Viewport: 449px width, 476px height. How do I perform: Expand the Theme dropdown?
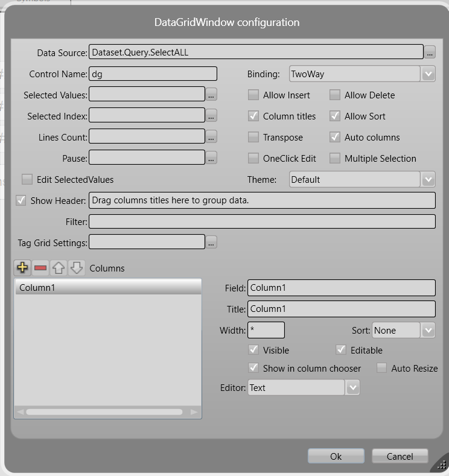coord(428,180)
